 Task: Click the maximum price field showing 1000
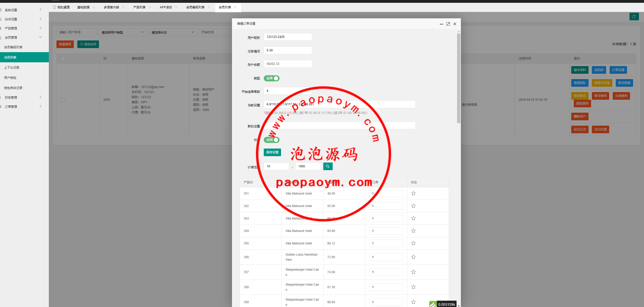(x=308, y=166)
